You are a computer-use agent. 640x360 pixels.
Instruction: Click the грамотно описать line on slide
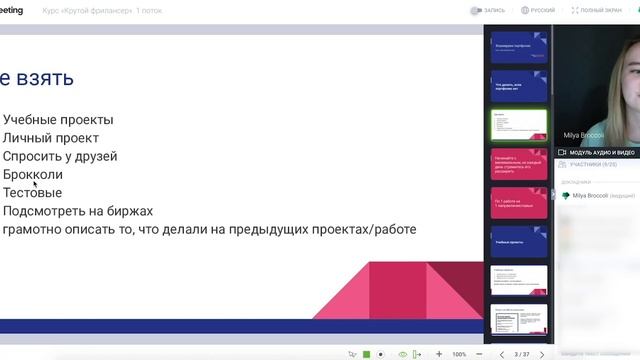pyautogui.click(x=209, y=229)
